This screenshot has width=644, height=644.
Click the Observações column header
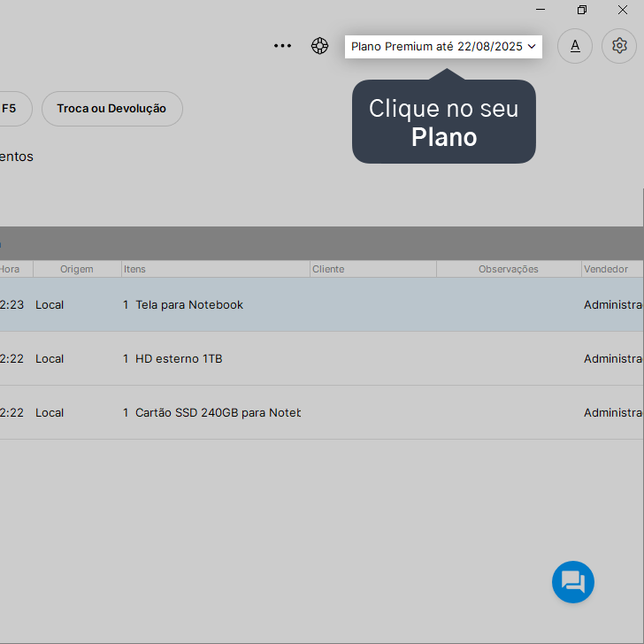(x=509, y=269)
